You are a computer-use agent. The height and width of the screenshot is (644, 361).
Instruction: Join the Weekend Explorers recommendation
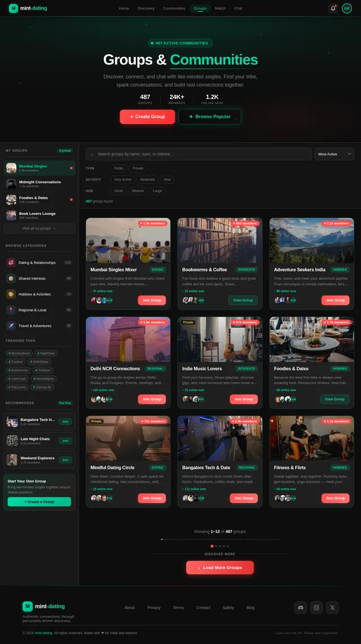point(65,460)
